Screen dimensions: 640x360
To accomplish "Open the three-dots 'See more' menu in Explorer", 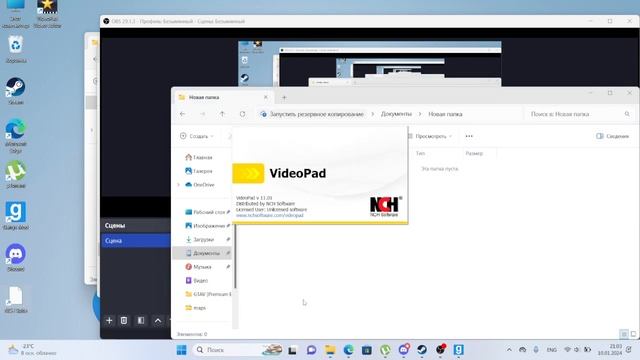I will [x=469, y=136].
